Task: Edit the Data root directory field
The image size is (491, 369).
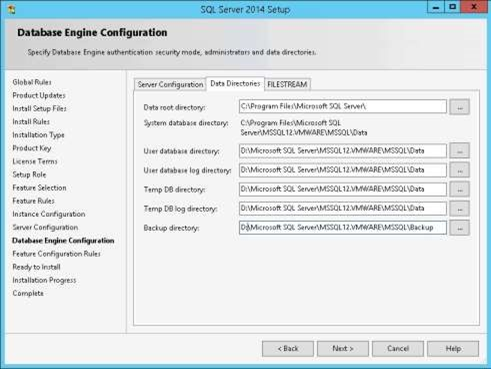Action: (343, 107)
